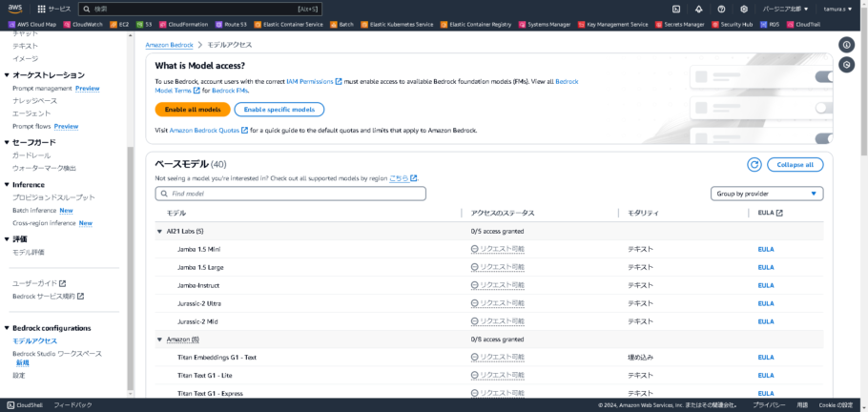Screen dimensions: 868x412
Task: Open the clock icon below info icon
Action: pyautogui.click(x=846, y=66)
